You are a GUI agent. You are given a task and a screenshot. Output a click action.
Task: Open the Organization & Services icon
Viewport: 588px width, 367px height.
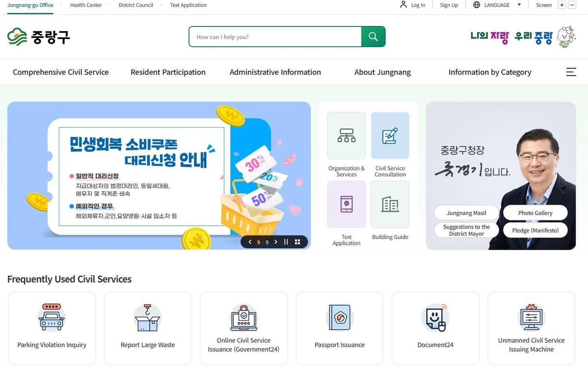(x=346, y=136)
